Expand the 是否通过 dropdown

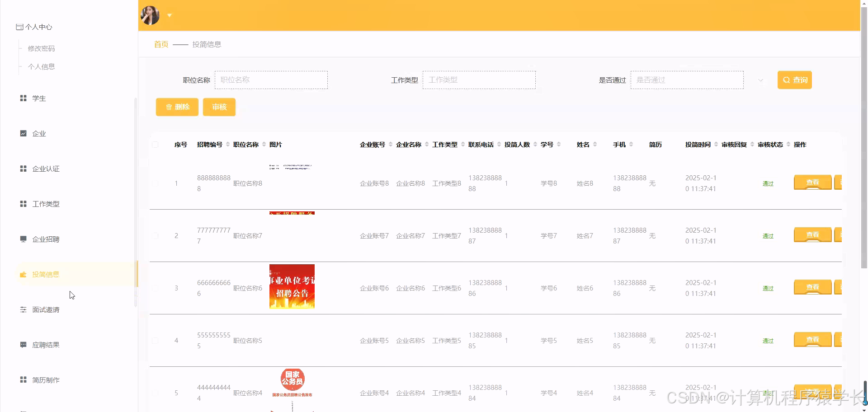[x=760, y=80]
